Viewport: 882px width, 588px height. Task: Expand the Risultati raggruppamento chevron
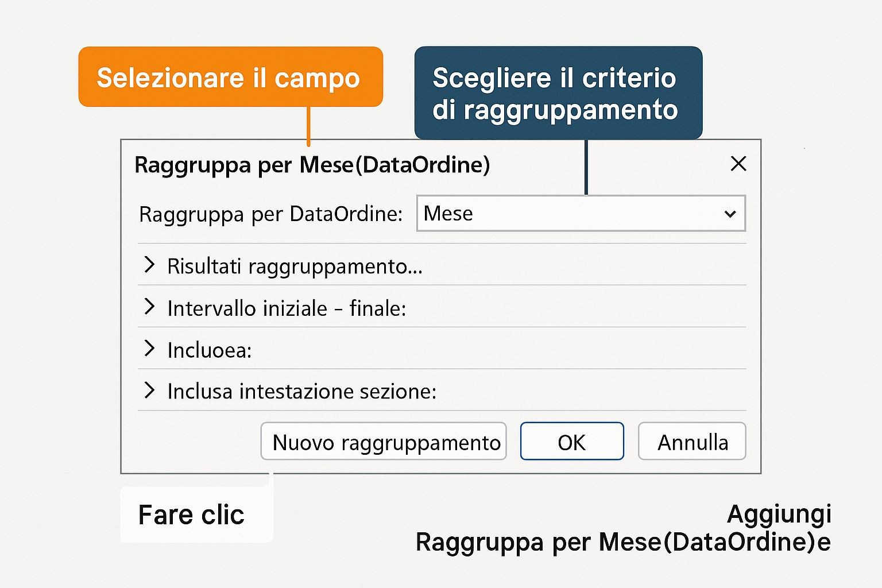[x=149, y=265]
